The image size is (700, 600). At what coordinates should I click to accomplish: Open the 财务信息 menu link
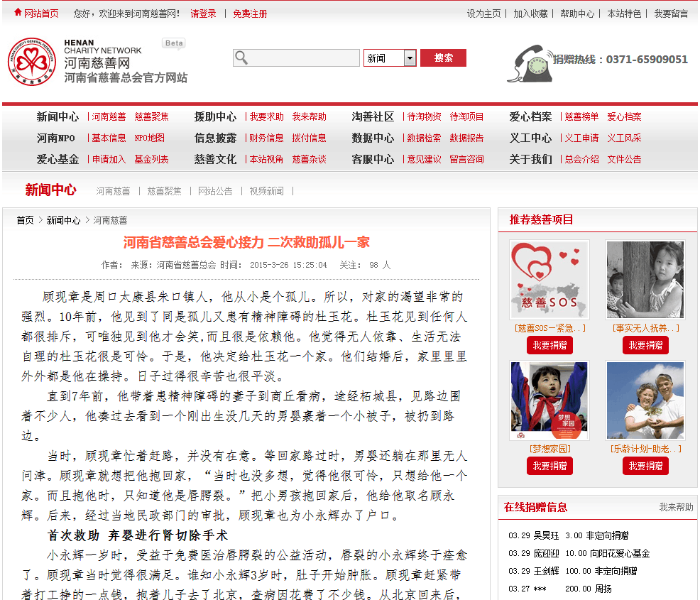(266, 138)
